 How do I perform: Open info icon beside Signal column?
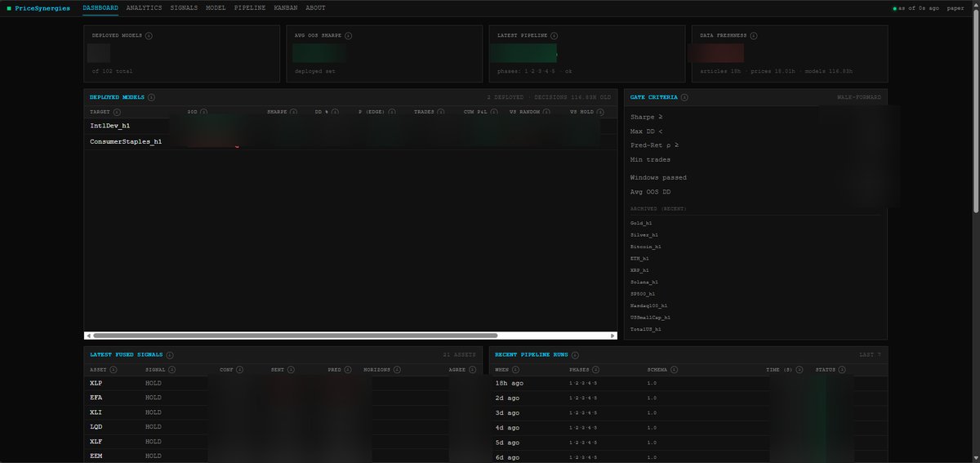pos(173,370)
